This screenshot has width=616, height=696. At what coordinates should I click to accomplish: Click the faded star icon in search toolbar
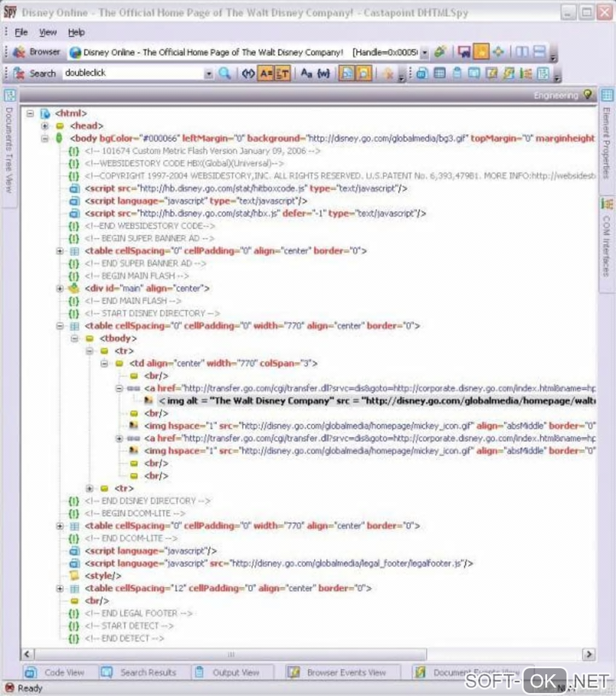[388, 73]
